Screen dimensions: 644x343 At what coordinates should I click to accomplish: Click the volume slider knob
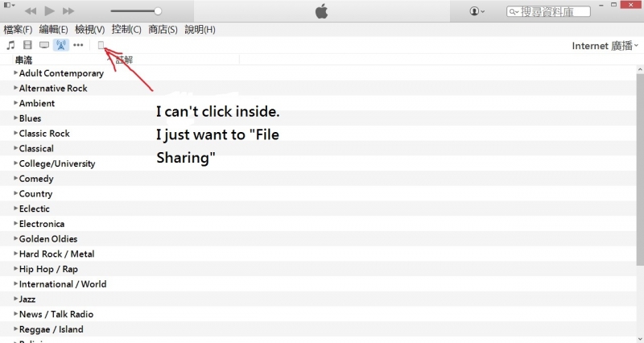pyautogui.click(x=158, y=11)
